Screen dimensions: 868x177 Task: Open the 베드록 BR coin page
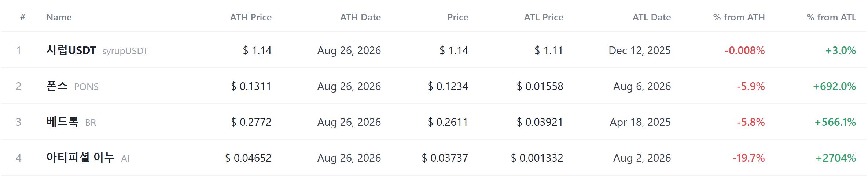tap(62, 122)
